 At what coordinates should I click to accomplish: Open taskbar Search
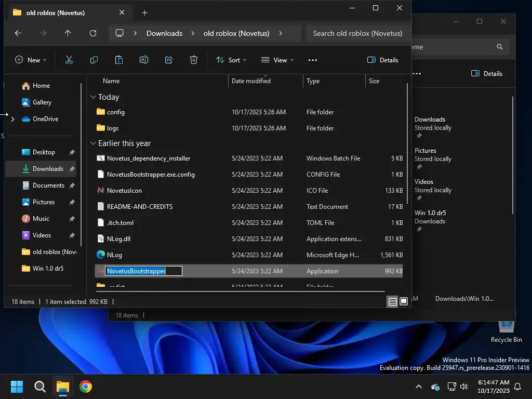click(39, 387)
